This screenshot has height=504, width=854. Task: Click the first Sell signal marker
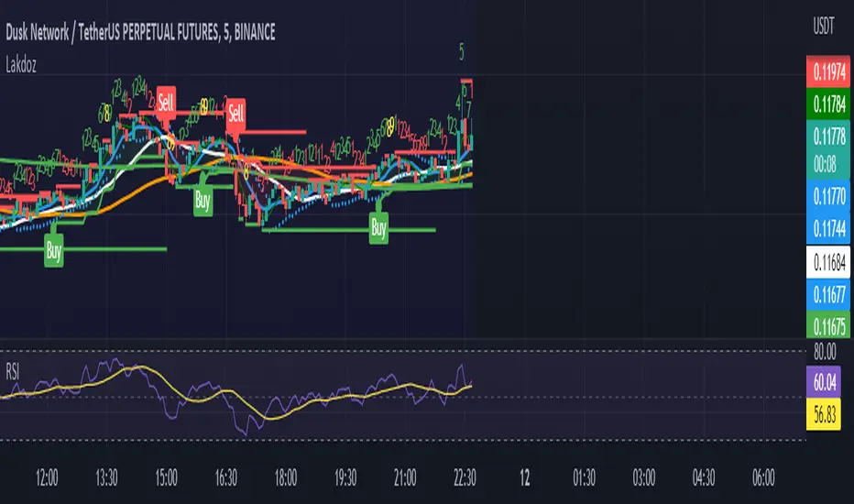pyautogui.click(x=166, y=102)
